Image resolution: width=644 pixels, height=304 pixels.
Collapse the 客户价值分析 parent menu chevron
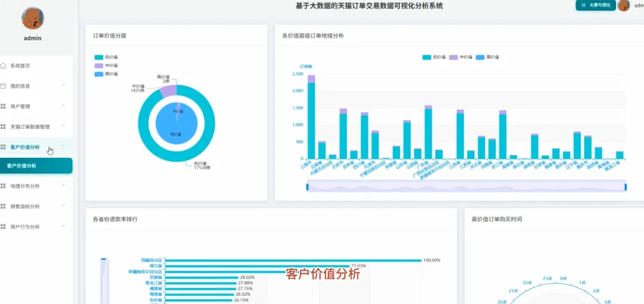(63, 146)
